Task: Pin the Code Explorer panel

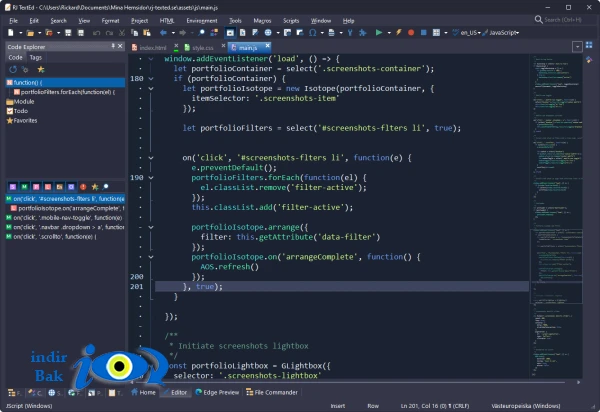Action: (113, 46)
